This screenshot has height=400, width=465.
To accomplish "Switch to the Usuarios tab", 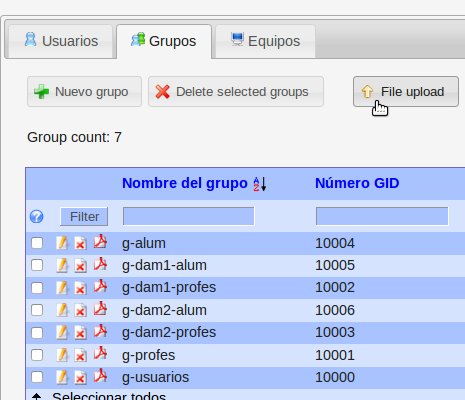I will point(61,41).
